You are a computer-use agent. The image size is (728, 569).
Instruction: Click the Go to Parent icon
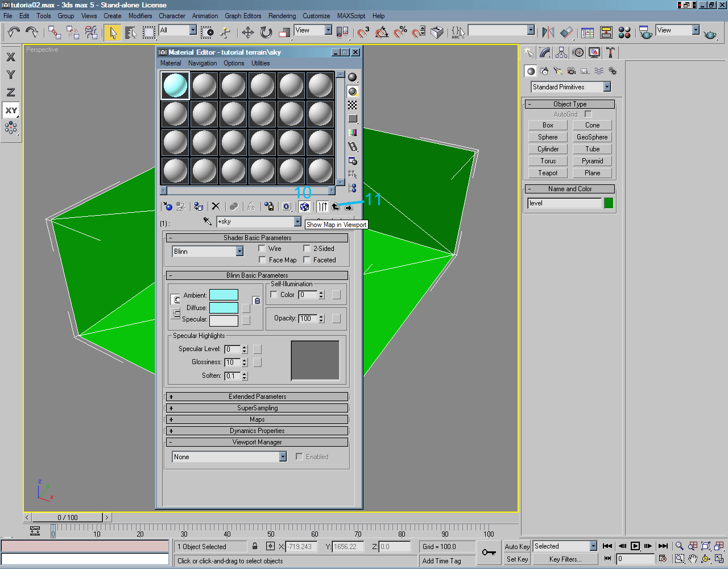point(335,206)
